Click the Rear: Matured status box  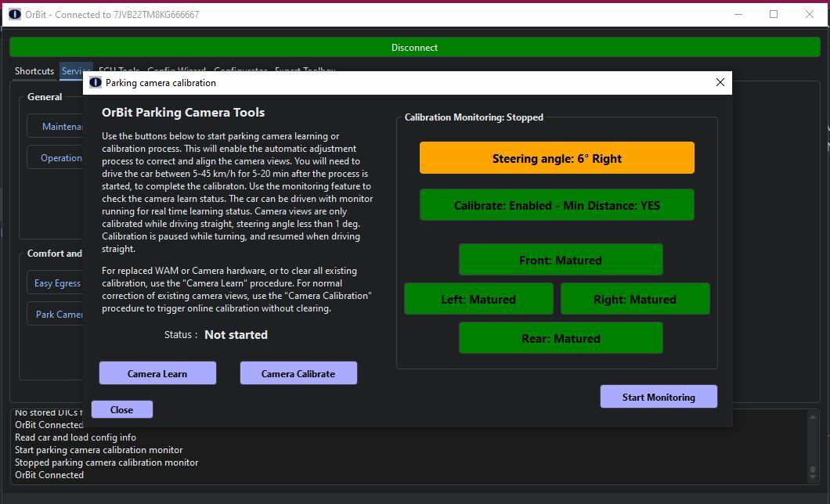click(561, 338)
